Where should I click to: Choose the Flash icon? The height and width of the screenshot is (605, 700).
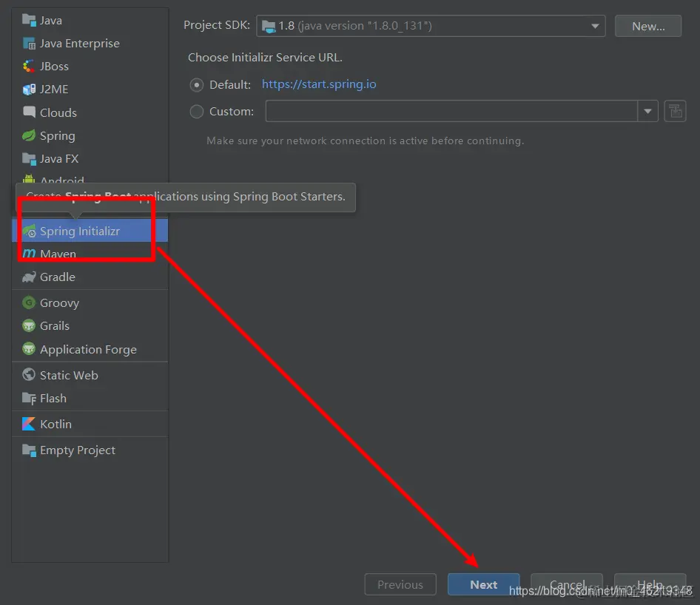[29, 398]
